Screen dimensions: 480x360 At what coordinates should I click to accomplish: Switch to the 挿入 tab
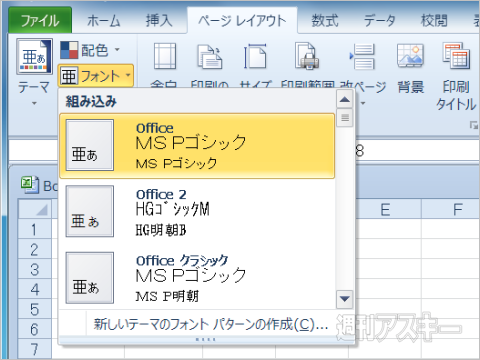tap(159, 21)
